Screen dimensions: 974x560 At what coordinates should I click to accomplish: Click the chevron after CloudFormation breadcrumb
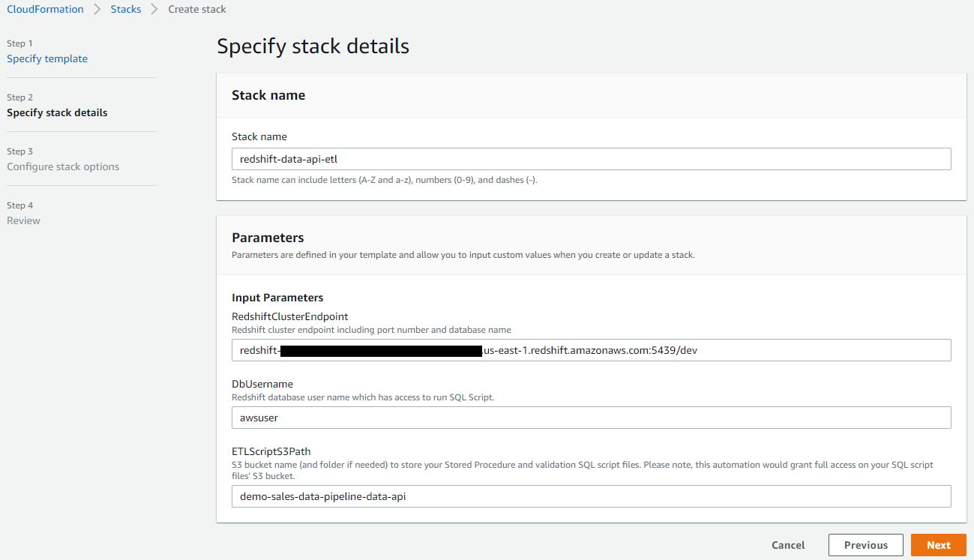(97, 9)
